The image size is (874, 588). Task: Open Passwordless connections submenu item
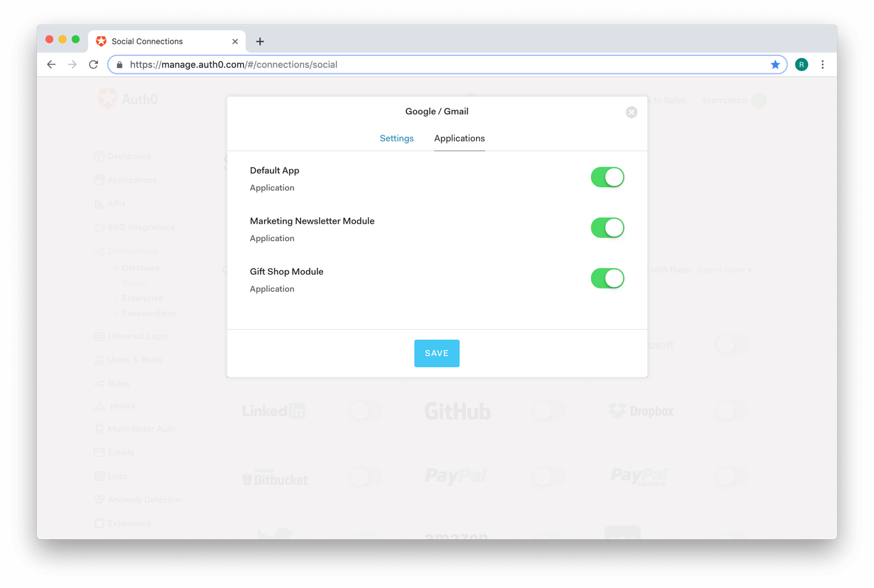tap(149, 314)
